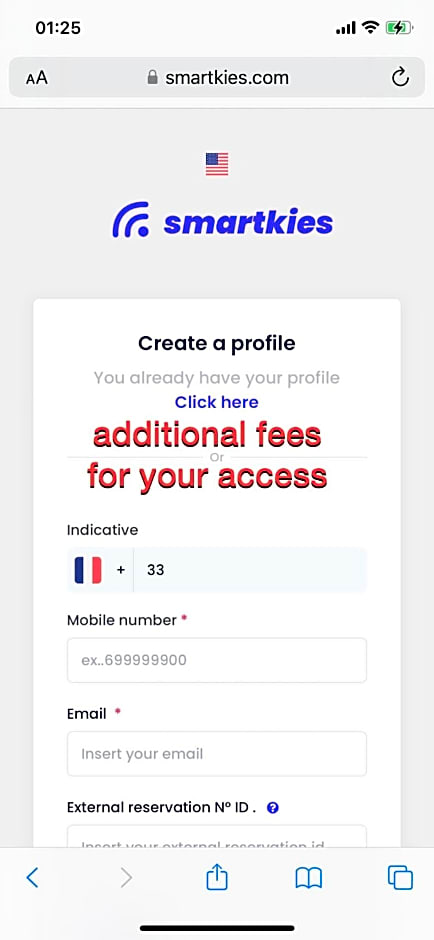Click the External reservation help question icon
This screenshot has width=434, height=940.
click(273, 808)
